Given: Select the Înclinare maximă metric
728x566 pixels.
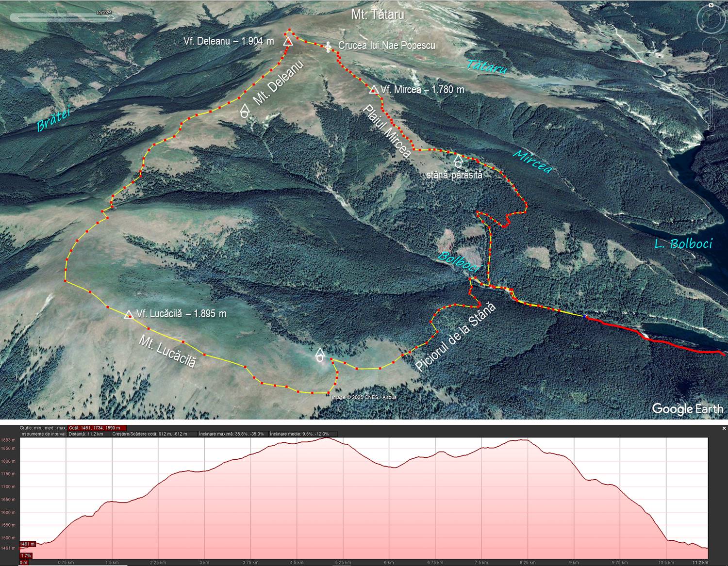Looking at the screenshot, I should pyautogui.click(x=232, y=434).
